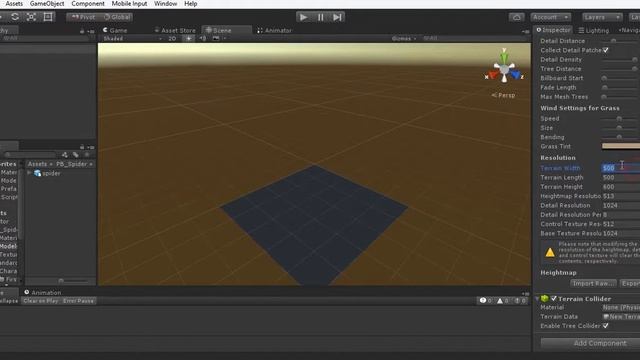The height and width of the screenshot is (360, 640).
Task: Select the Rect transform tool
Action: tap(48, 17)
